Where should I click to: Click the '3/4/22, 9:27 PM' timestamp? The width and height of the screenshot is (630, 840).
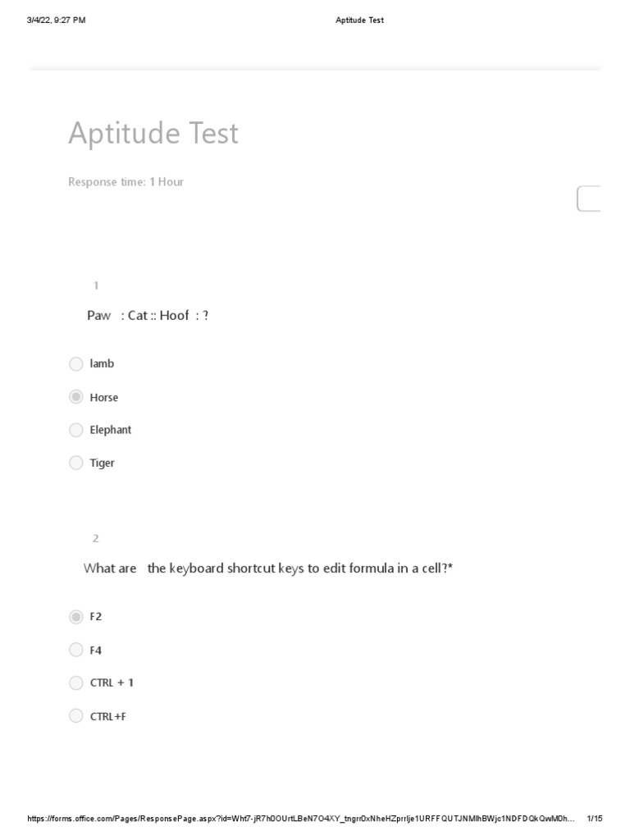[x=56, y=21]
